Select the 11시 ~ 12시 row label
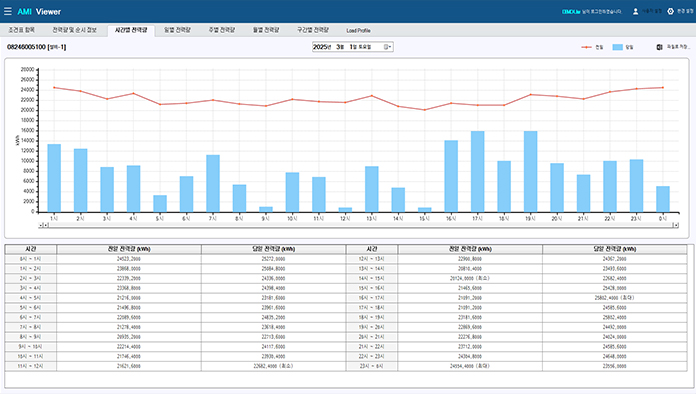This screenshot has height=394, width=696. click(x=31, y=366)
